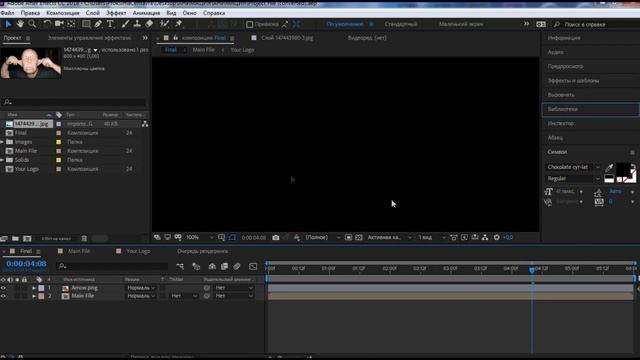Screen dimensions: 640x360
Task: Enable the shy layers icon in timeline
Action: tap(212, 267)
